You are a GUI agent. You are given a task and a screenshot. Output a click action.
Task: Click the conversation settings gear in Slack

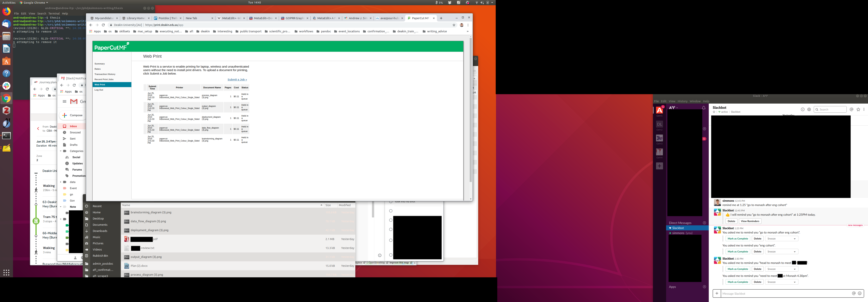809,109
